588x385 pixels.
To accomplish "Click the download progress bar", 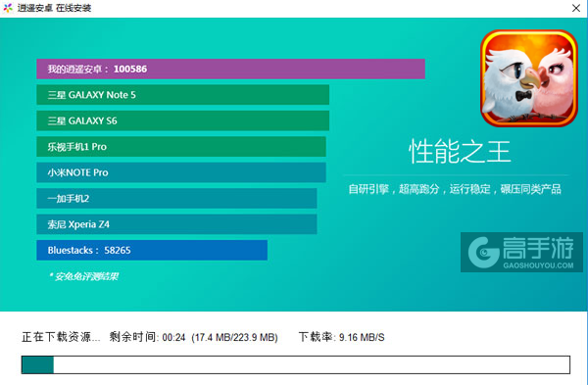I will (x=296, y=364).
